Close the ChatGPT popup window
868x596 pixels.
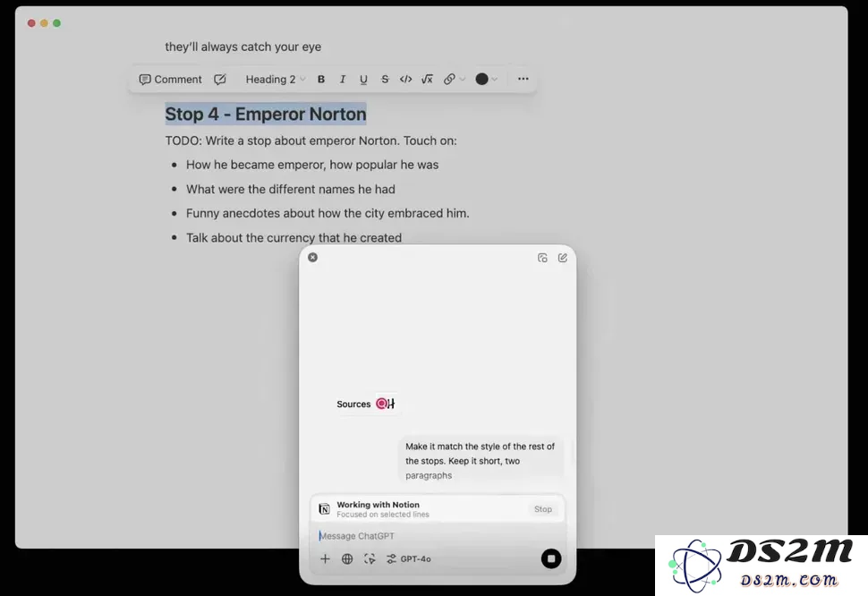313,258
